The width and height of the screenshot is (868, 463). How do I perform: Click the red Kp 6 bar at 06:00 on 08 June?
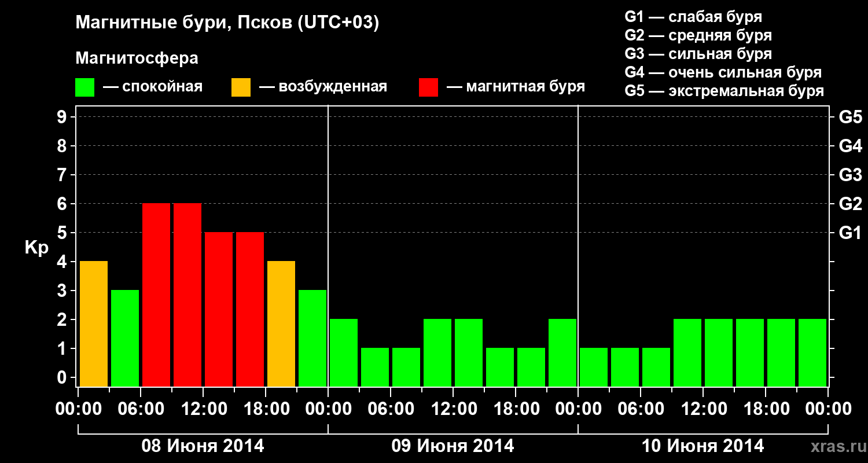[156, 295]
